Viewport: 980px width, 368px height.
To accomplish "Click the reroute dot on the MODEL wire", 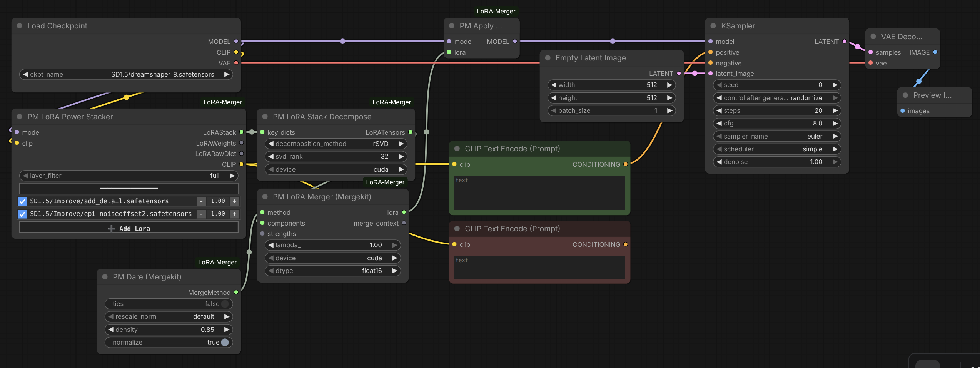I will click(342, 41).
